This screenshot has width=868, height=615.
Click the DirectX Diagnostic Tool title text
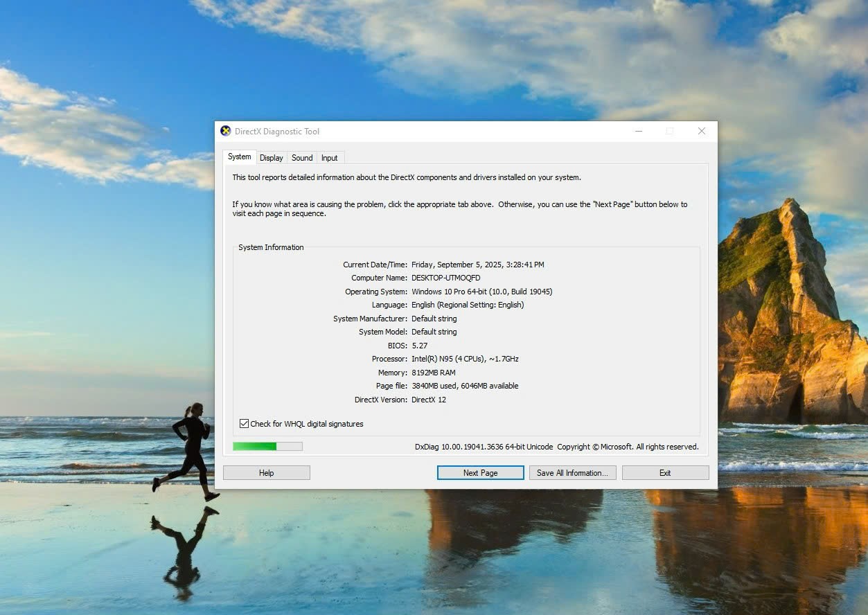[x=277, y=132]
